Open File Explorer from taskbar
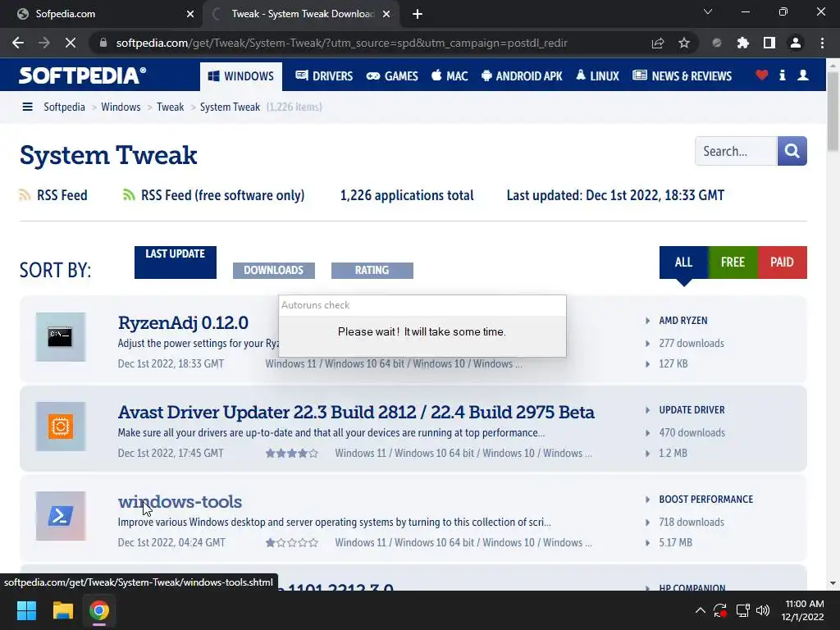Viewport: 840px width, 630px height. [x=62, y=610]
